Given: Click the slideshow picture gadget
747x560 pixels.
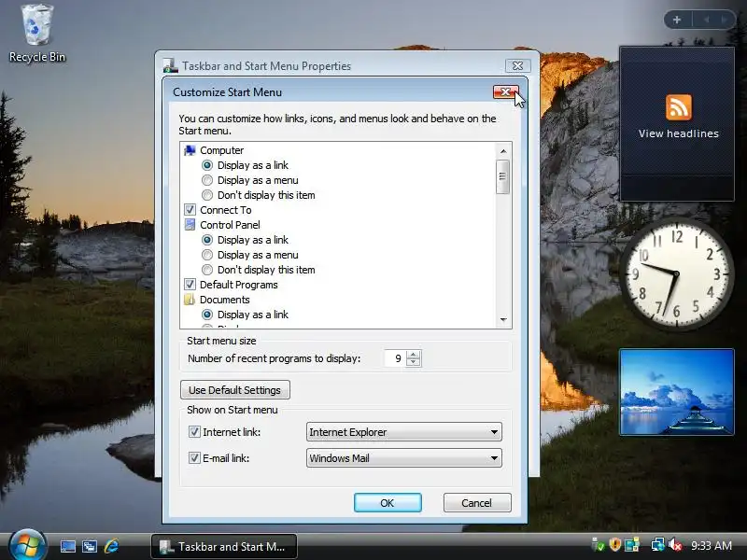Looking at the screenshot, I should tap(676, 392).
